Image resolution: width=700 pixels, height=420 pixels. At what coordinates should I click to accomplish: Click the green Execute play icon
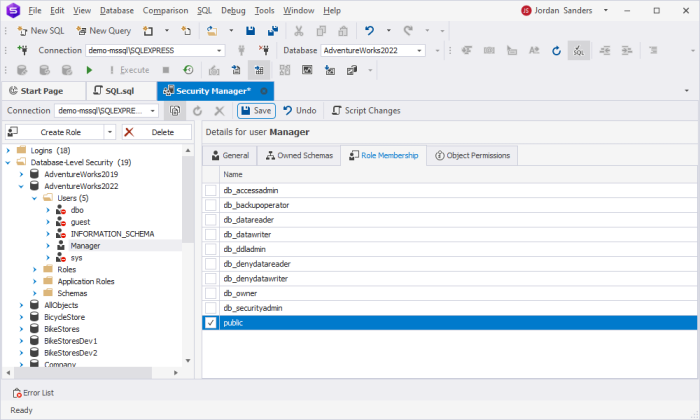[89, 70]
